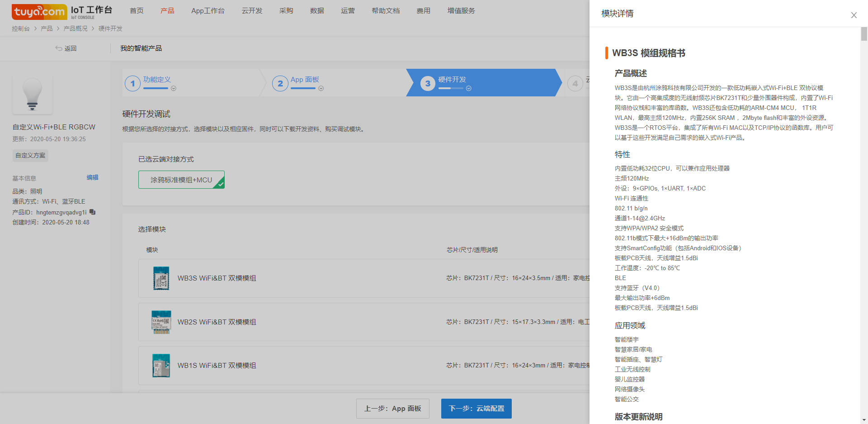Click the tuya.com logo

click(39, 12)
